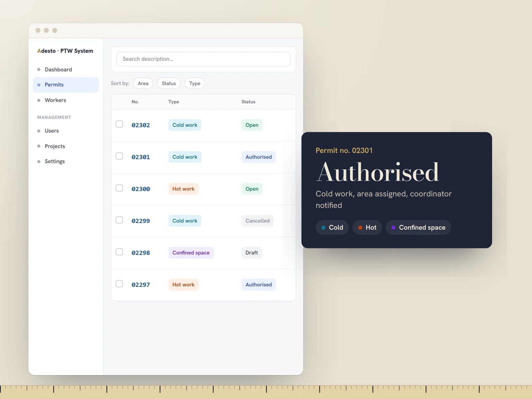Focus the Search description field
Screen dimensions: 532x399
203,59
